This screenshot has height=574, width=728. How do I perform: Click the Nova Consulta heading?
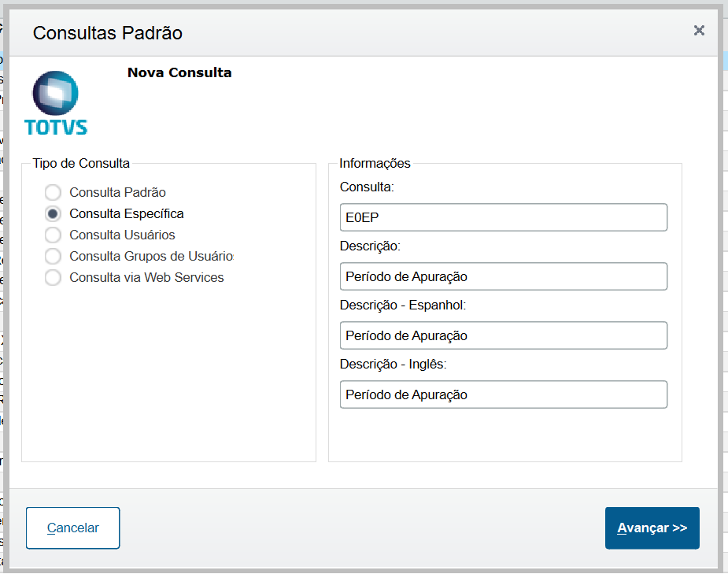[179, 73]
